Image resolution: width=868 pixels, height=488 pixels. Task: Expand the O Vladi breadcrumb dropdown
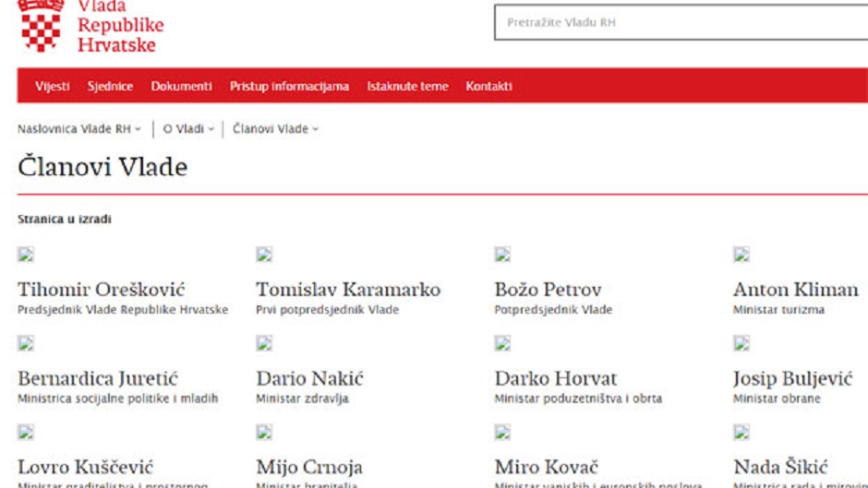188,129
